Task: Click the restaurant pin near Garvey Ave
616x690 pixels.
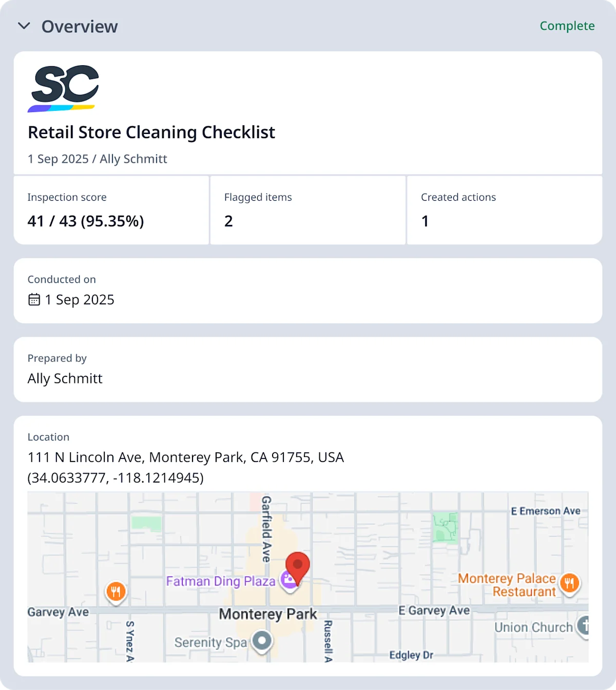Action: [117, 591]
